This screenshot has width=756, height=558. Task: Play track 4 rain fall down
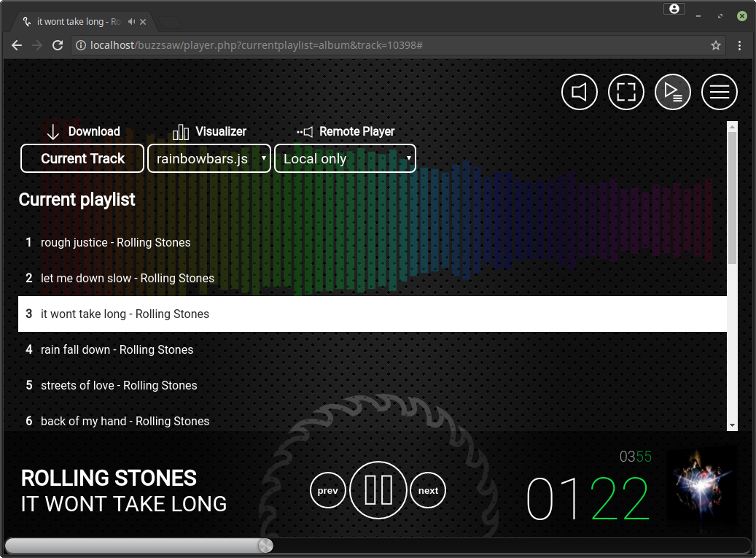373,349
